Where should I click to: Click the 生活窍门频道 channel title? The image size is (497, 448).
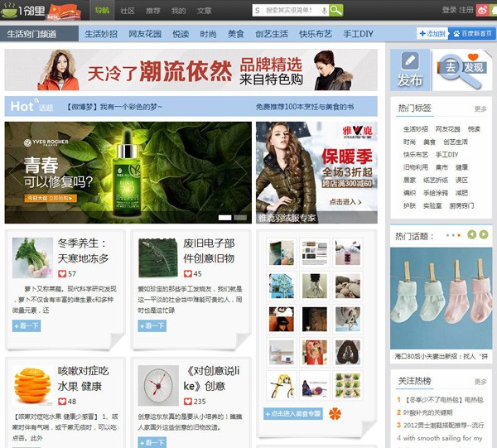pyautogui.click(x=31, y=34)
